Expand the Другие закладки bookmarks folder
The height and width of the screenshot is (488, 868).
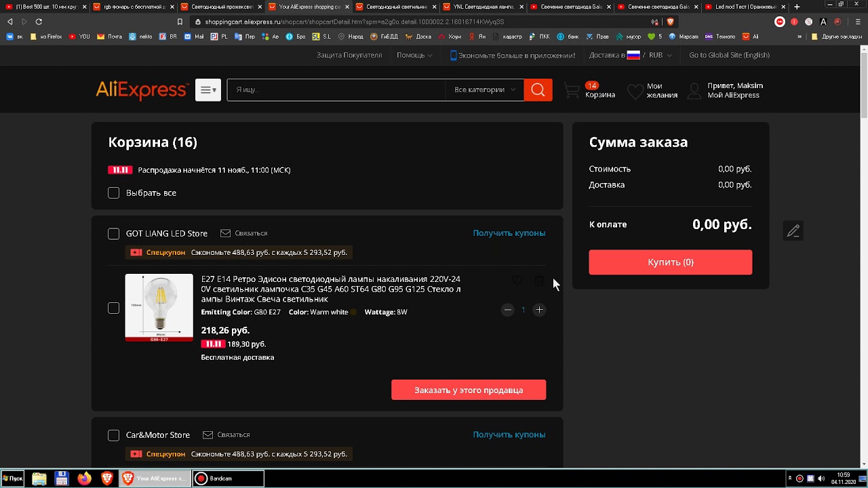pyautogui.click(x=837, y=37)
